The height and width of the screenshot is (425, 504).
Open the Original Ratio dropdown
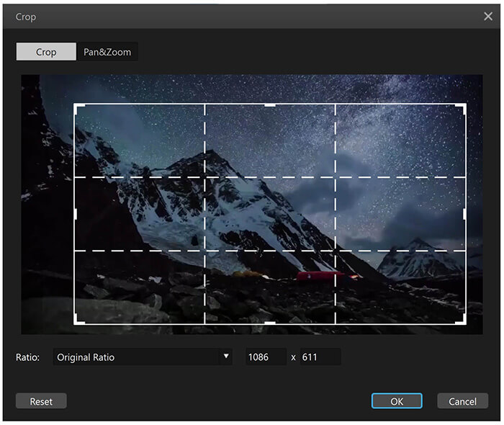[x=143, y=357]
